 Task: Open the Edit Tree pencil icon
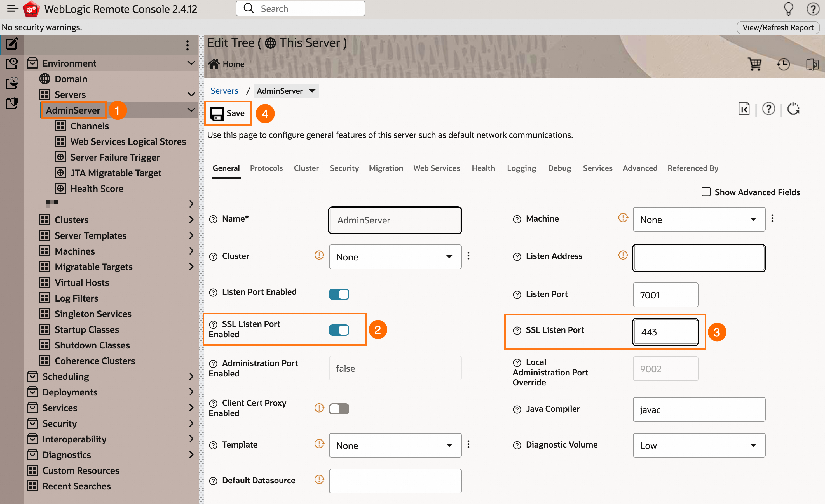pyautogui.click(x=12, y=44)
